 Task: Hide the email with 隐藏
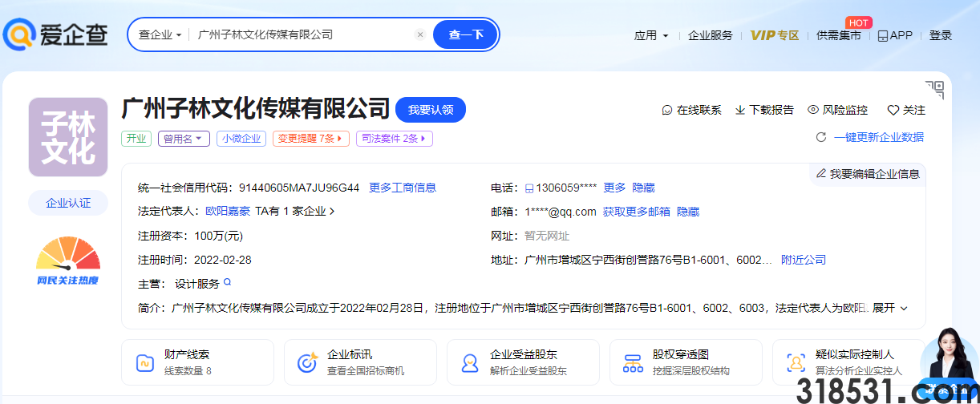(x=688, y=212)
